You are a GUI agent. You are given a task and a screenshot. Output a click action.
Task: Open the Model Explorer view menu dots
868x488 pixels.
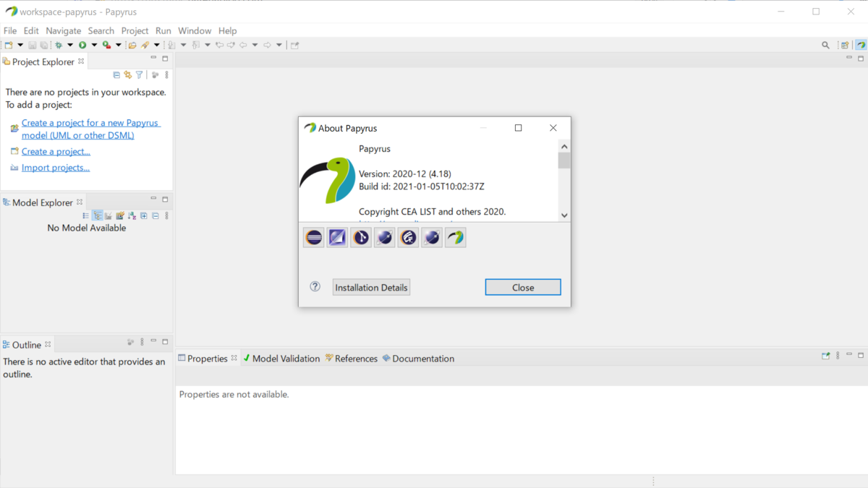coord(167,215)
